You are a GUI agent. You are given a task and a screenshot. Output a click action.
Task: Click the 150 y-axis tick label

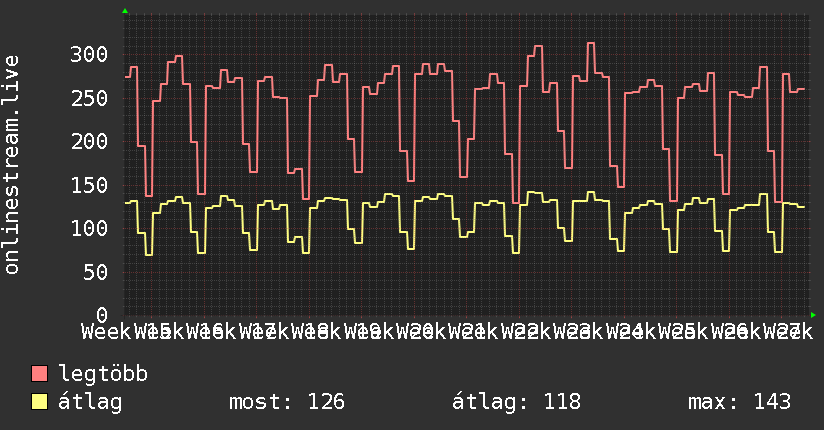pyautogui.click(x=89, y=185)
